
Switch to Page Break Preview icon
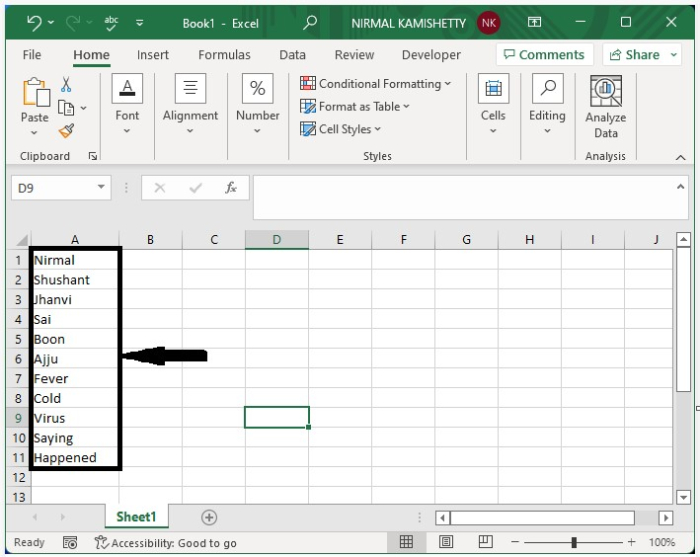click(485, 542)
